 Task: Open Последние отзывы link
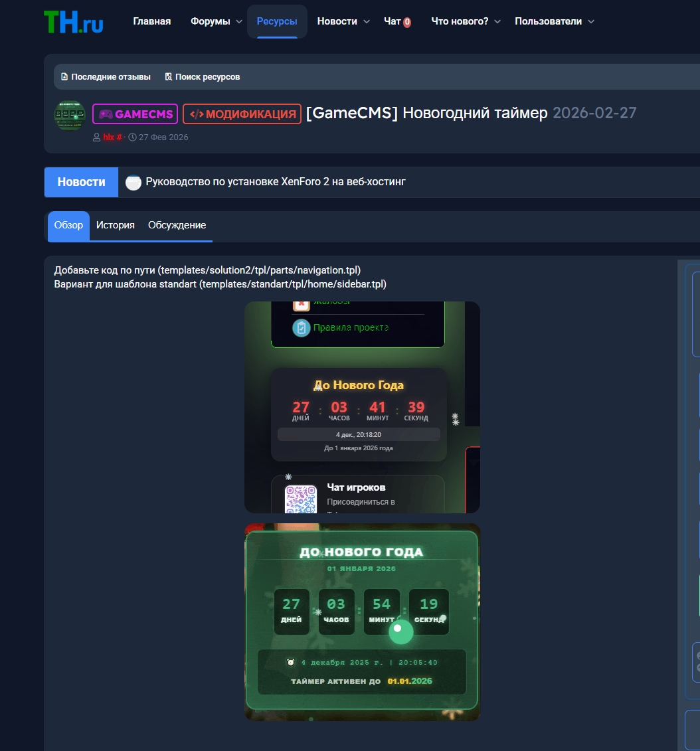(x=106, y=77)
